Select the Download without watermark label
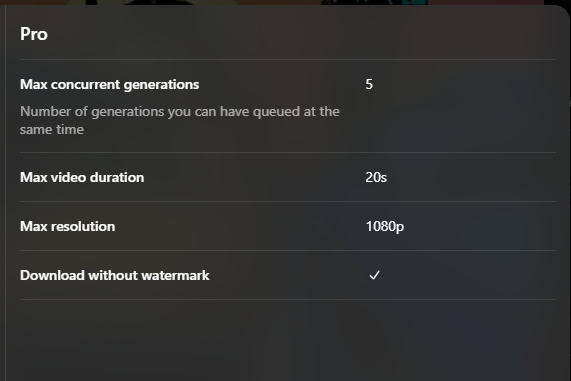The image size is (571, 381). 115,275
